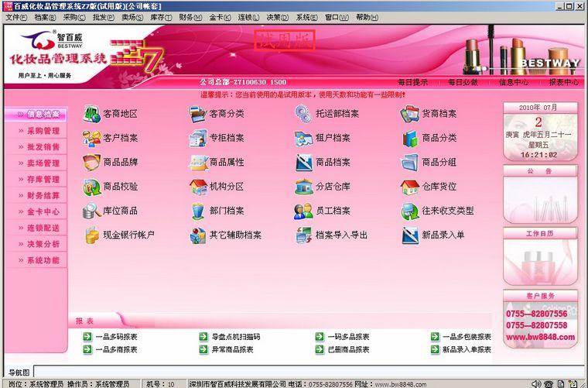Click the arrow icon beside 导盘点机扫描码
The height and width of the screenshot is (388, 588).
(203, 337)
